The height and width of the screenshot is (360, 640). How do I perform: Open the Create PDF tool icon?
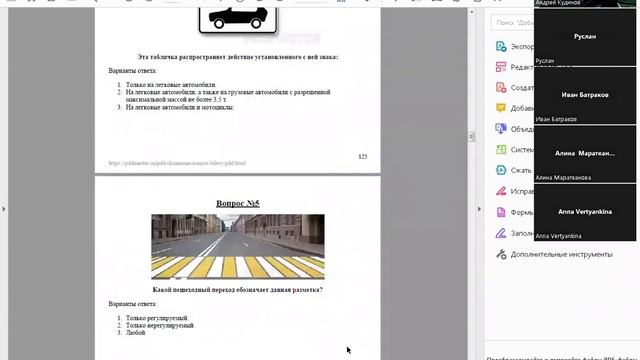(501, 87)
